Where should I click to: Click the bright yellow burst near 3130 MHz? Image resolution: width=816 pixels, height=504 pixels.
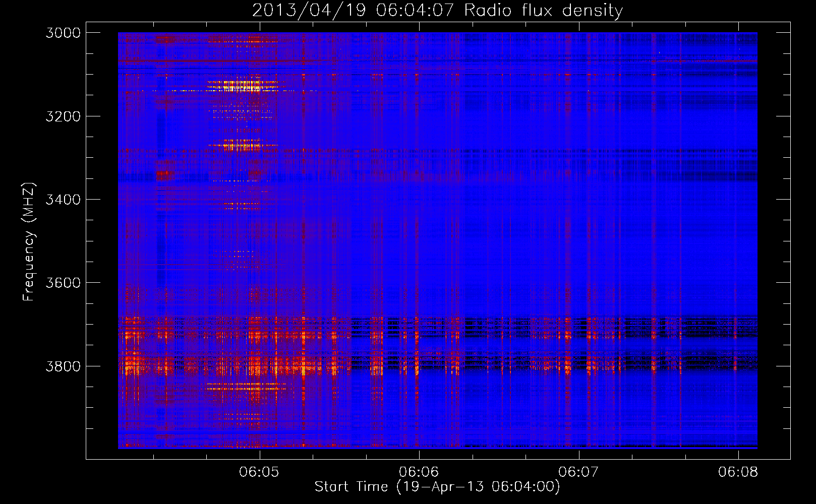[x=245, y=85]
